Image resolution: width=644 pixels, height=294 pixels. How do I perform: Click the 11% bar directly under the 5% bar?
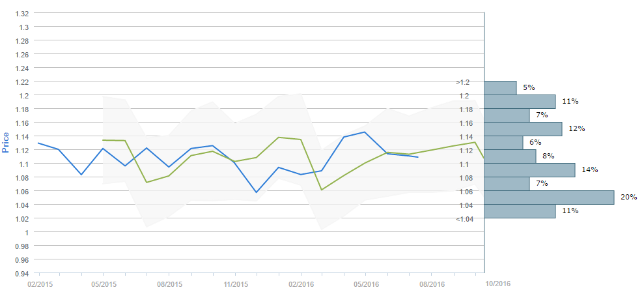[x=520, y=102]
